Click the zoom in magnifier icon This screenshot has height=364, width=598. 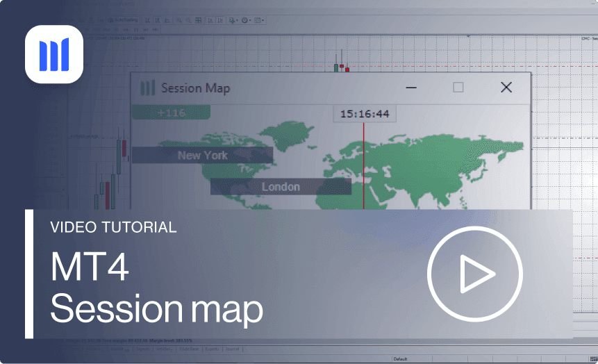[178, 20]
